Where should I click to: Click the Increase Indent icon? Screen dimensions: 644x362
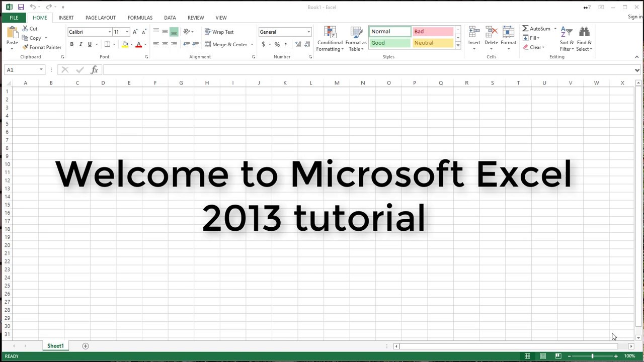pyautogui.click(x=195, y=44)
